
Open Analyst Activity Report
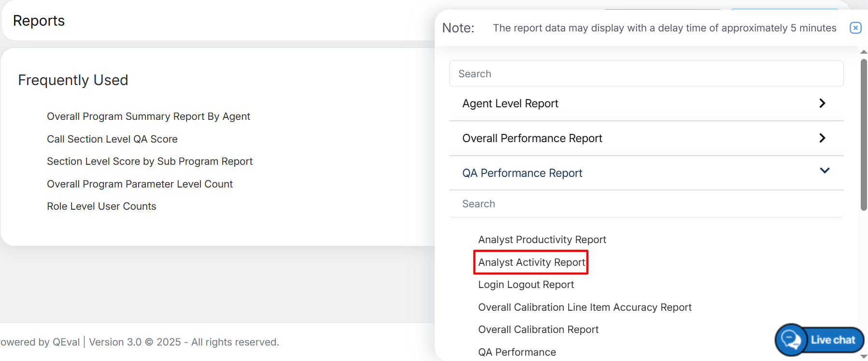531,262
